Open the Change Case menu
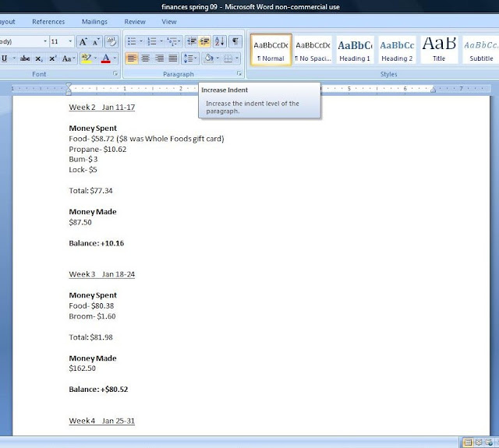 (x=68, y=58)
